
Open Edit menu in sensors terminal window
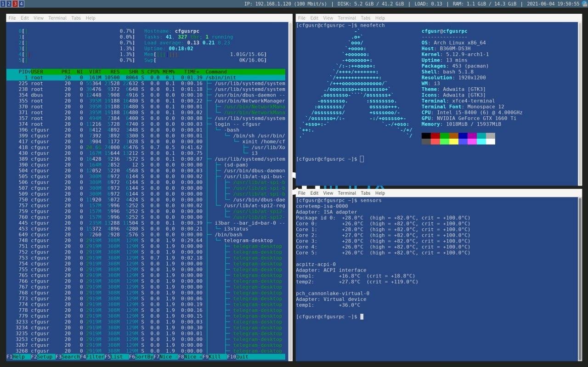tap(315, 193)
